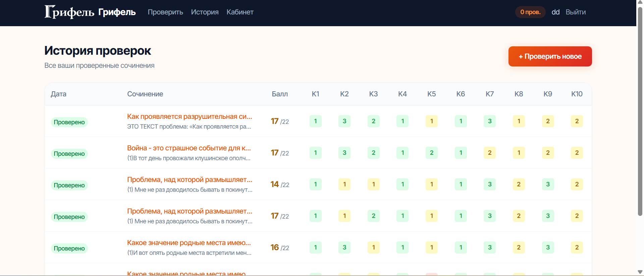Open the Кабинет navigation item
The height and width of the screenshot is (276, 644).
coord(240,12)
